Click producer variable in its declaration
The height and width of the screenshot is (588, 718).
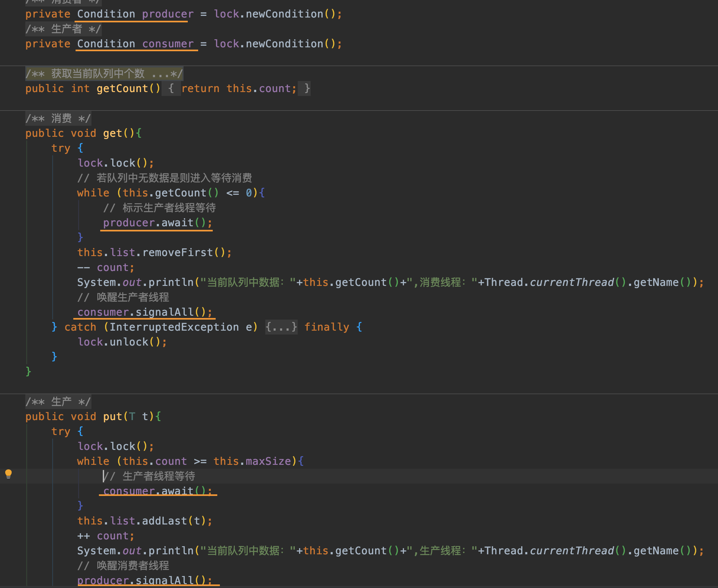(168, 14)
